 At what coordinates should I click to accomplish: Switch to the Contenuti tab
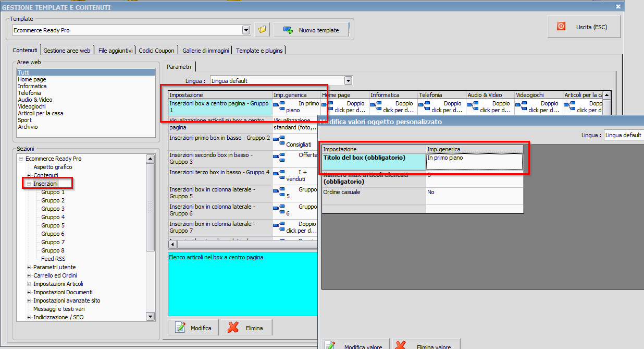click(25, 50)
